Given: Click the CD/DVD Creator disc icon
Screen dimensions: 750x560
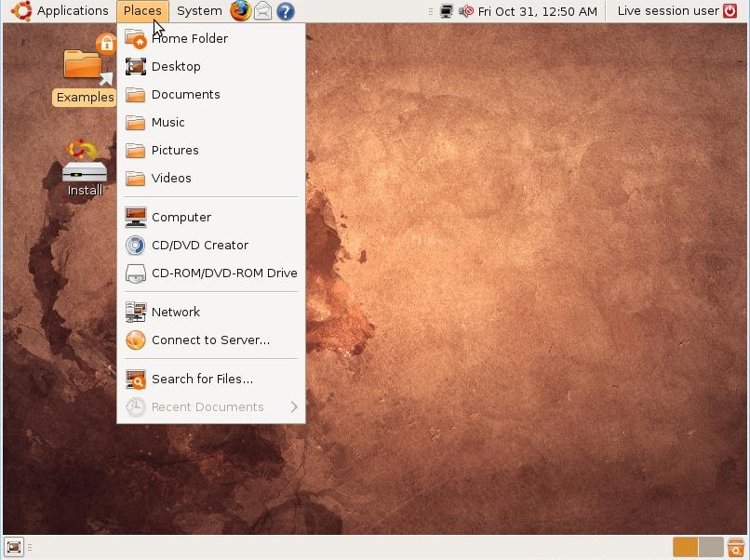Looking at the screenshot, I should pyautogui.click(x=135, y=246).
